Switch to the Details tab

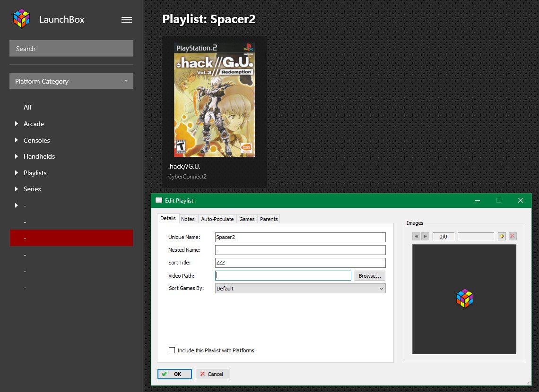[x=168, y=218]
